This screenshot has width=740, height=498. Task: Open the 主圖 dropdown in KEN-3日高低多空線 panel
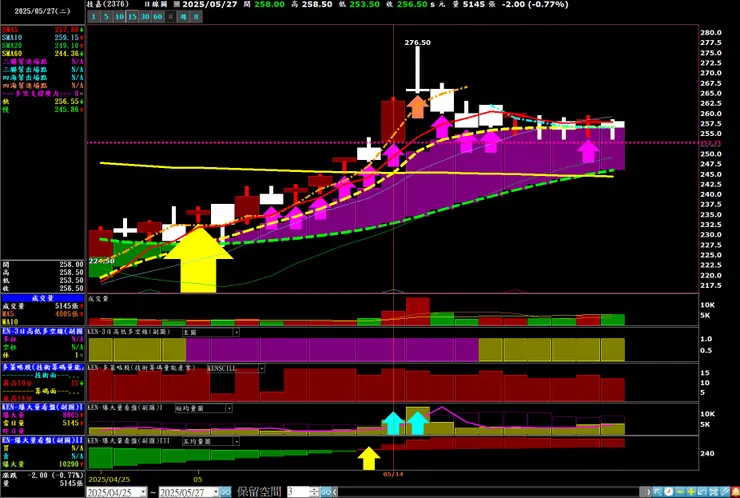click(x=210, y=332)
